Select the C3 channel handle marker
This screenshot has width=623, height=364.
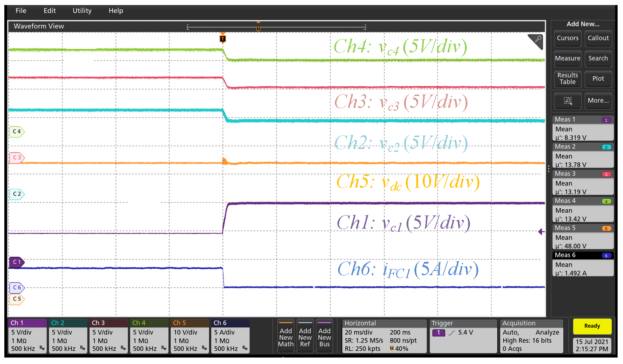(17, 158)
